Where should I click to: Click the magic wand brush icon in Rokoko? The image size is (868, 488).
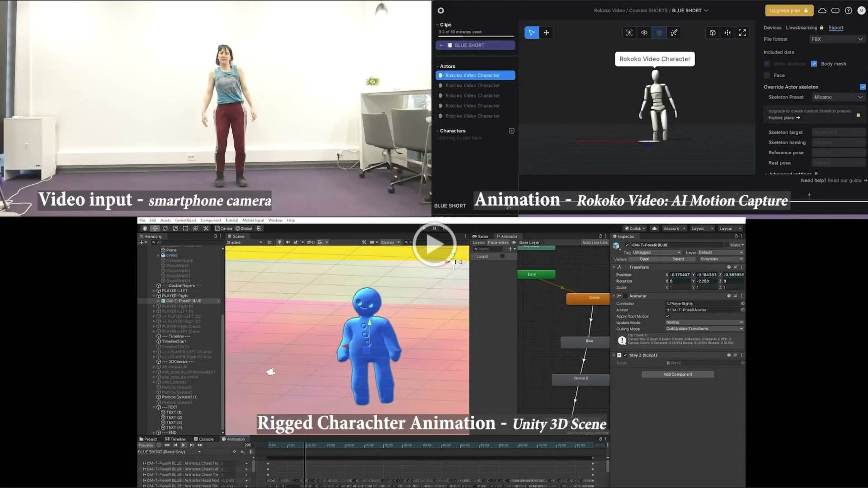coord(674,33)
